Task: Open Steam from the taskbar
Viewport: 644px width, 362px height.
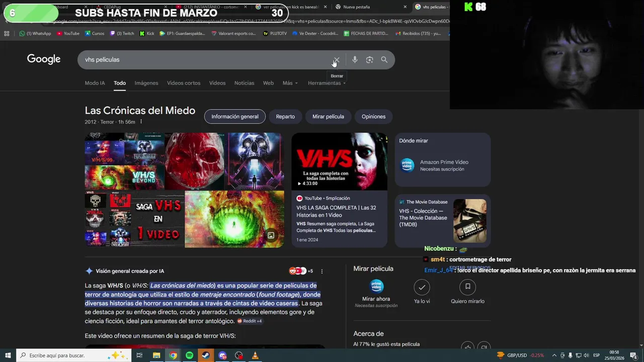Action: point(206,355)
